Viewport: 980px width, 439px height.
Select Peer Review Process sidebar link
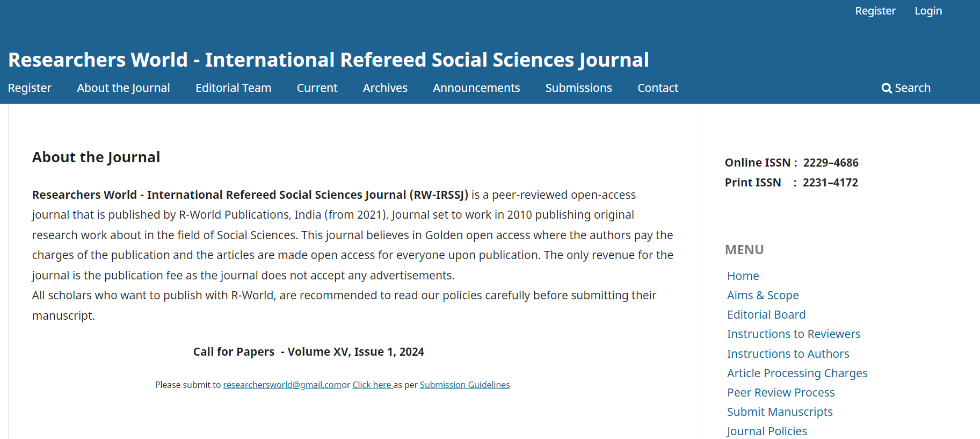coord(781,392)
